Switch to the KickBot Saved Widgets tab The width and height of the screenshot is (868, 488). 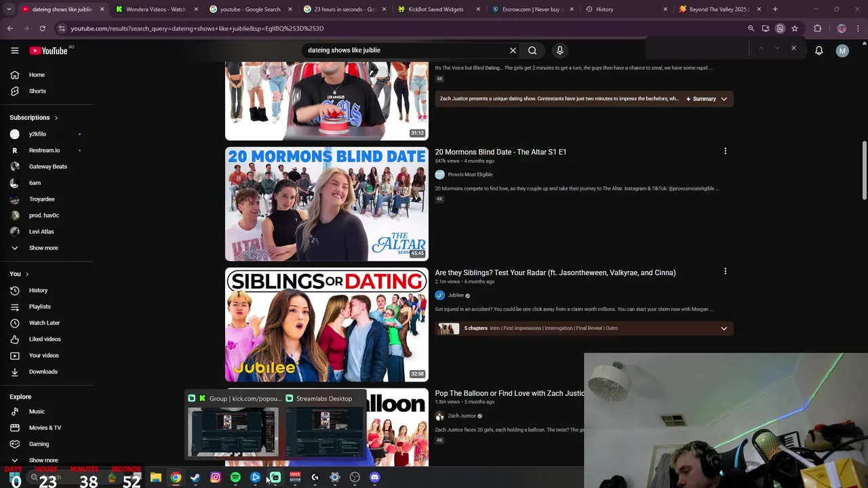[x=438, y=9]
